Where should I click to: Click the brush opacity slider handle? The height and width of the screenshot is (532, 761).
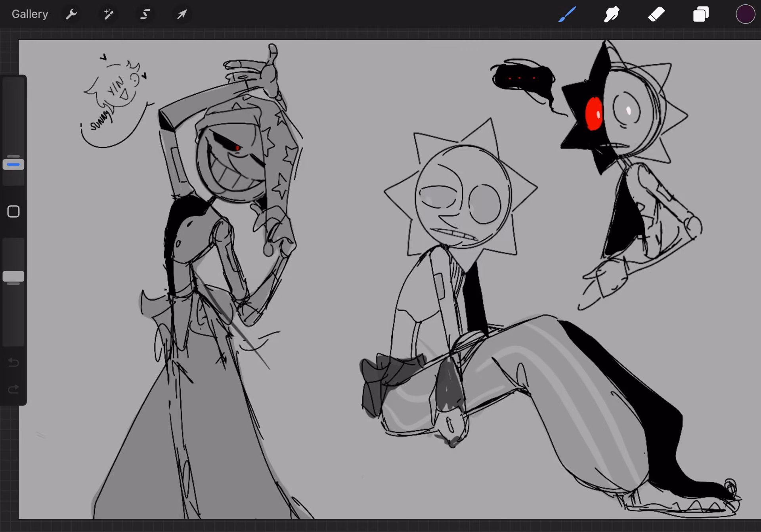coord(13,276)
